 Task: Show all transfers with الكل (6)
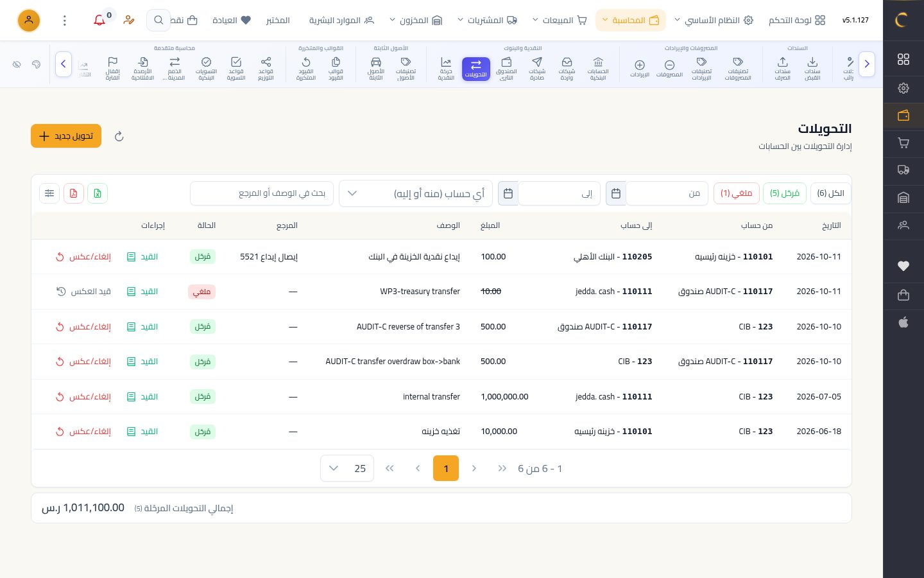(x=831, y=193)
